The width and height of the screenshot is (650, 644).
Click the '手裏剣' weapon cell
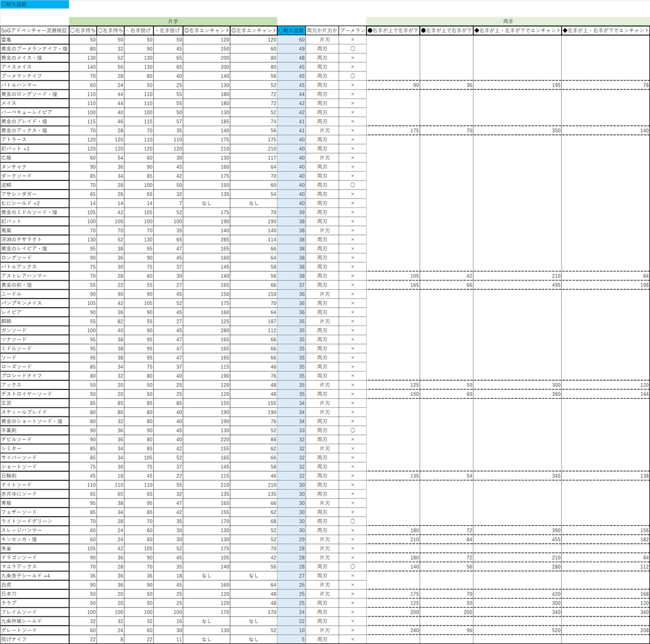[x=35, y=430]
